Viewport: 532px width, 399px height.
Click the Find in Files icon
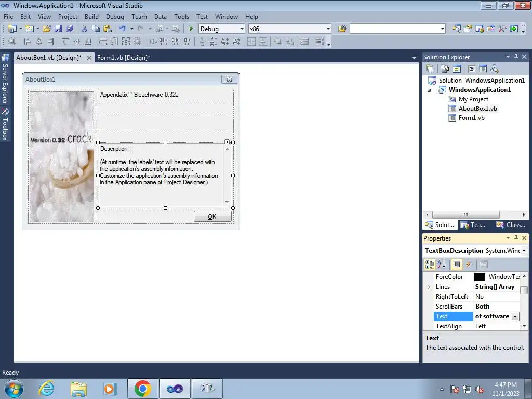pos(342,29)
